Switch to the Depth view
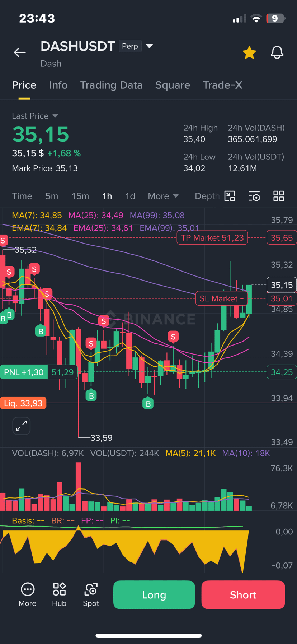Screen dimensions: 297x644 (x=207, y=196)
